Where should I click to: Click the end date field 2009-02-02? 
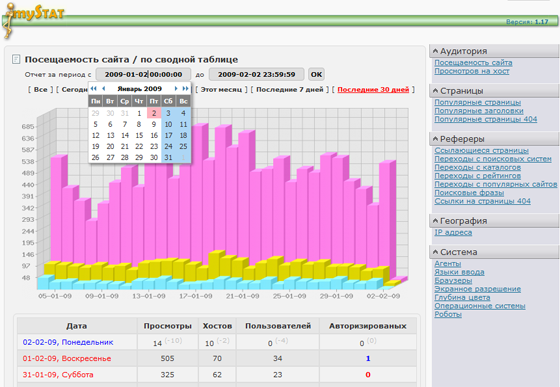[x=256, y=75]
